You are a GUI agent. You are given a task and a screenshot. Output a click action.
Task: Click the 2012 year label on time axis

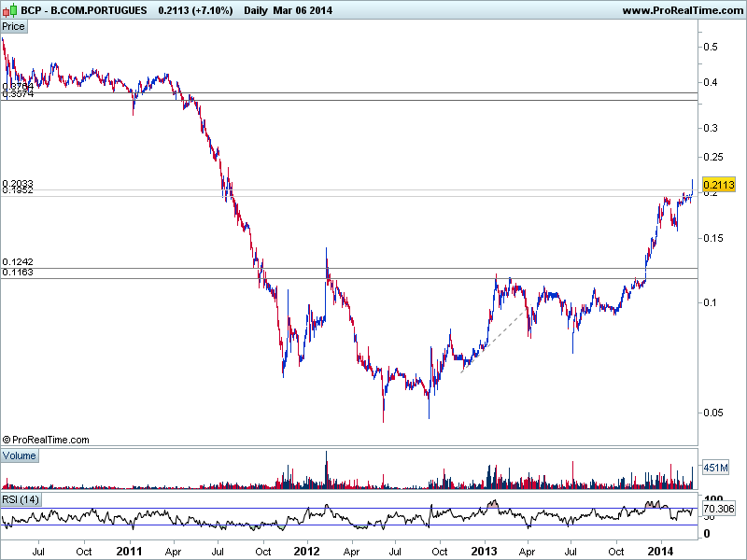coord(307,552)
